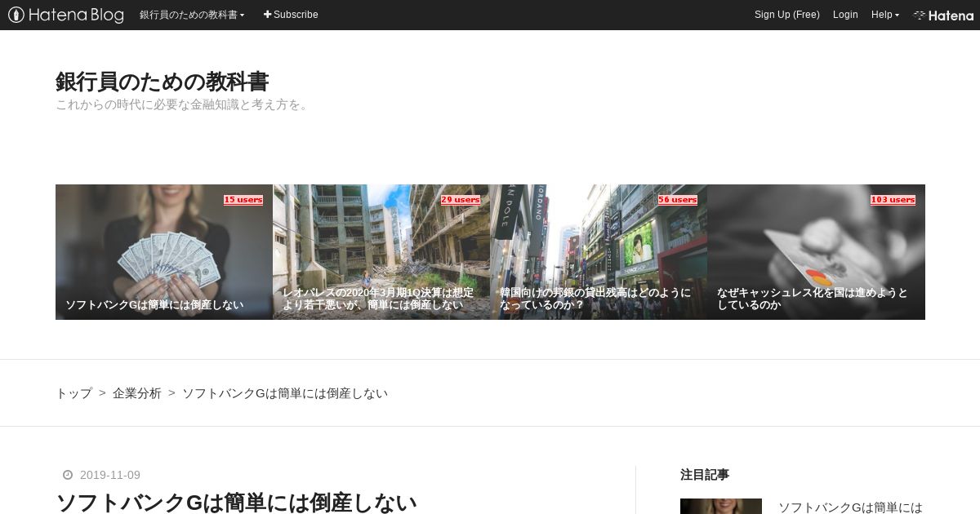
Task: Click the 29 users bookmark badge
Action: point(461,200)
